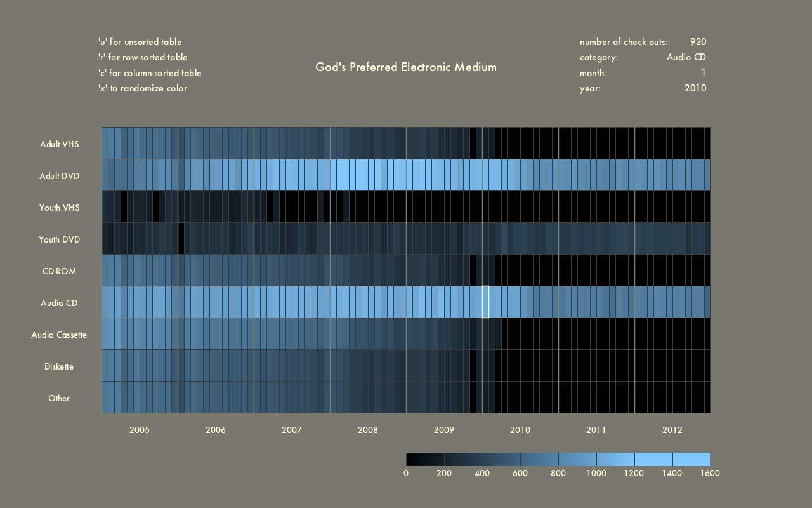
Task: Click the 'u' for unsorted table hint
Action: click(140, 42)
